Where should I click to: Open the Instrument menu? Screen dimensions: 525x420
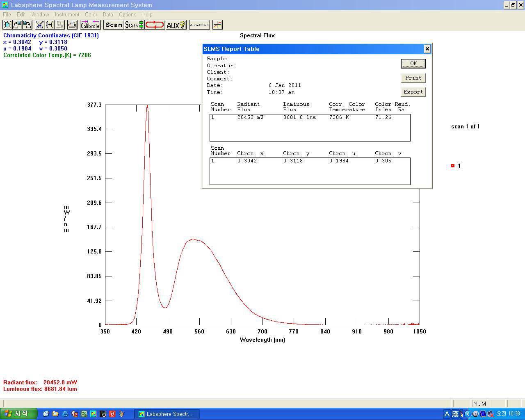point(67,14)
